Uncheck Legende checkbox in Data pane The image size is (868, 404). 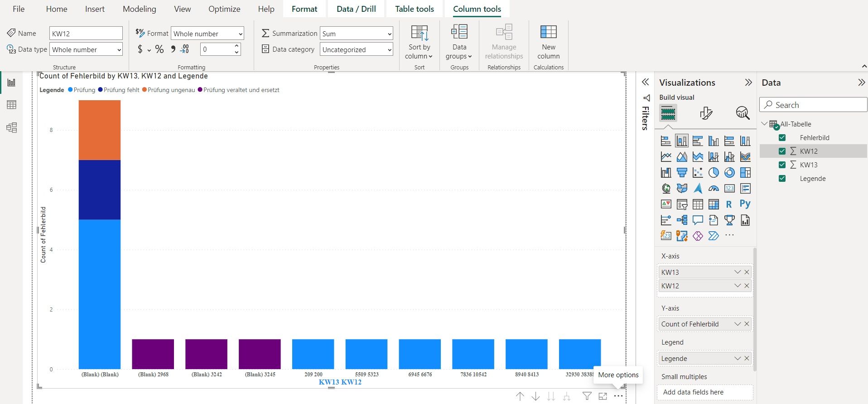(x=782, y=179)
